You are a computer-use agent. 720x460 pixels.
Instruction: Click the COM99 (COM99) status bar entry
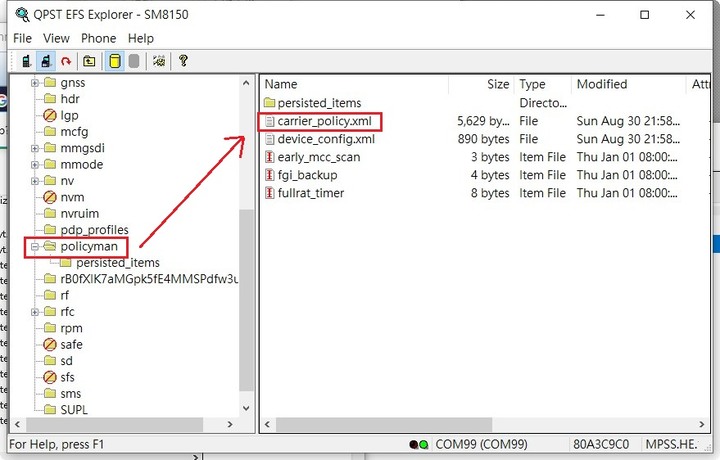[481, 444]
